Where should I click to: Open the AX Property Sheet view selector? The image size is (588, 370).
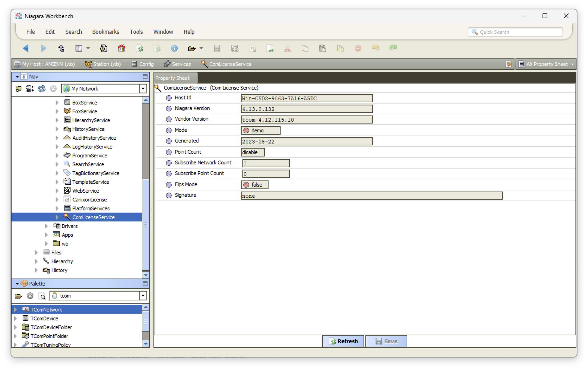point(547,64)
